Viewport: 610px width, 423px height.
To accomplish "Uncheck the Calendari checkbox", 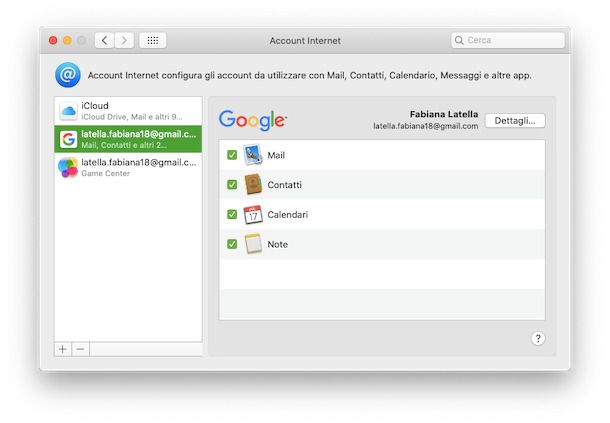I will [x=232, y=214].
